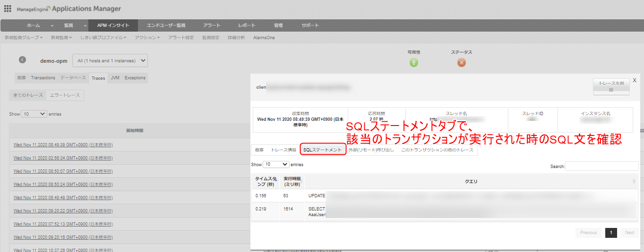Switch to the データベース tab
The image size is (644, 252).
73,78
